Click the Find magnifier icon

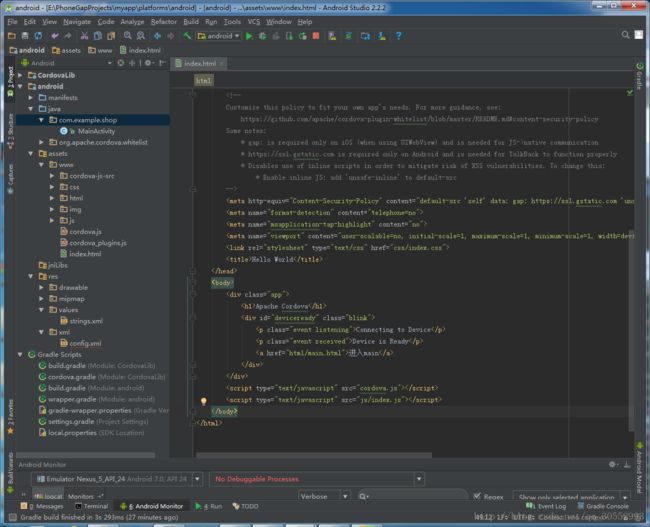point(128,36)
